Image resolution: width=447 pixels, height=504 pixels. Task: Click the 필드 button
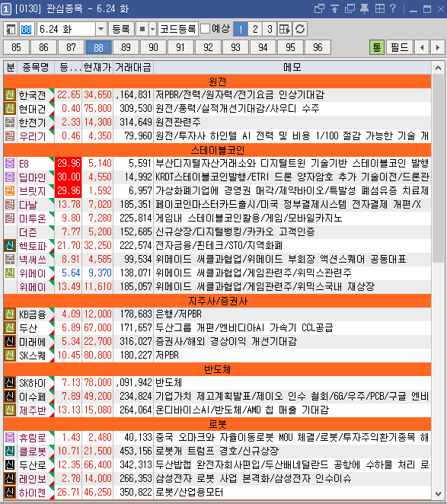(399, 47)
